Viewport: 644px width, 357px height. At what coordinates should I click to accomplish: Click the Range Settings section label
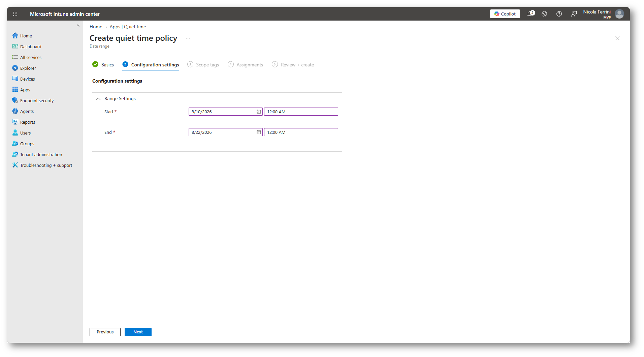pyautogui.click(x=120, y=98)
